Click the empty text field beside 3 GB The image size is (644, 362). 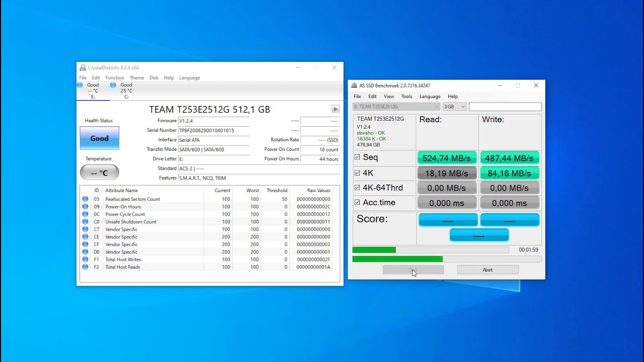pos(505,107)
